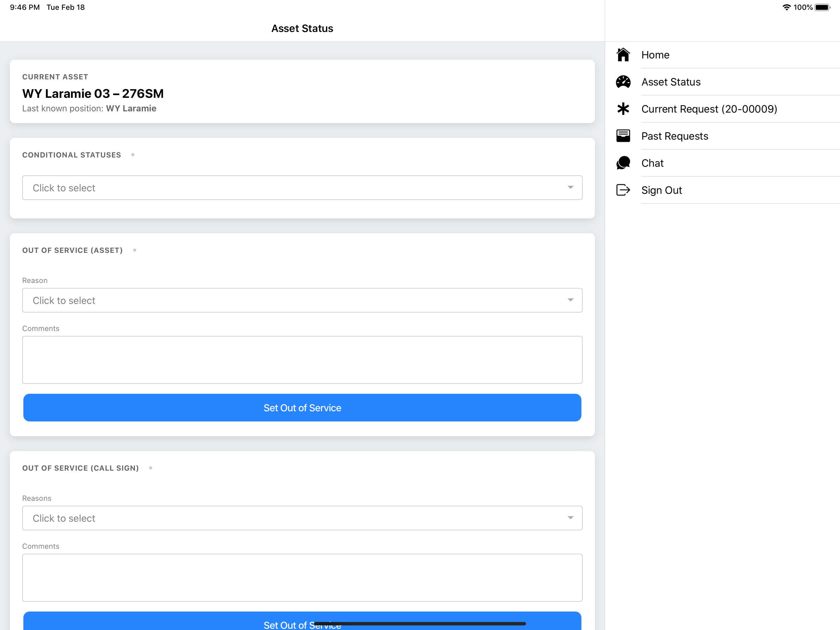Open the call sign Reasons dropdown
The image size is (840, 630).
click(302, 518)
